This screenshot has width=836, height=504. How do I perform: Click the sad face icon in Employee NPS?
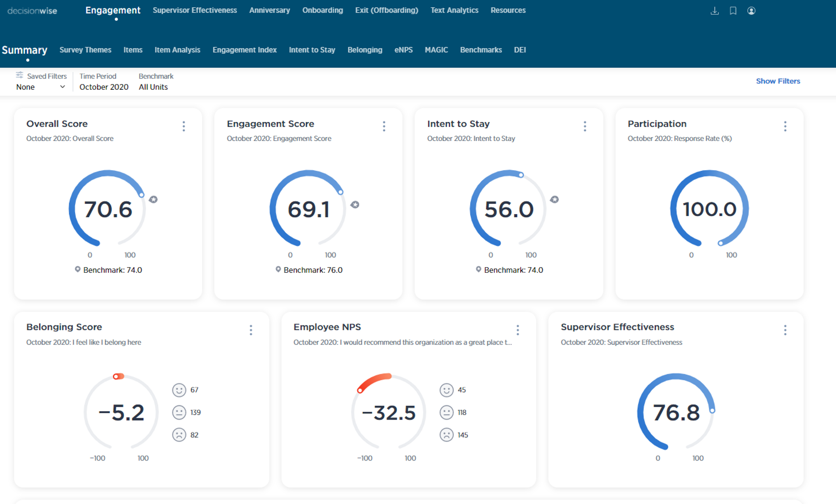pos(446,435)
